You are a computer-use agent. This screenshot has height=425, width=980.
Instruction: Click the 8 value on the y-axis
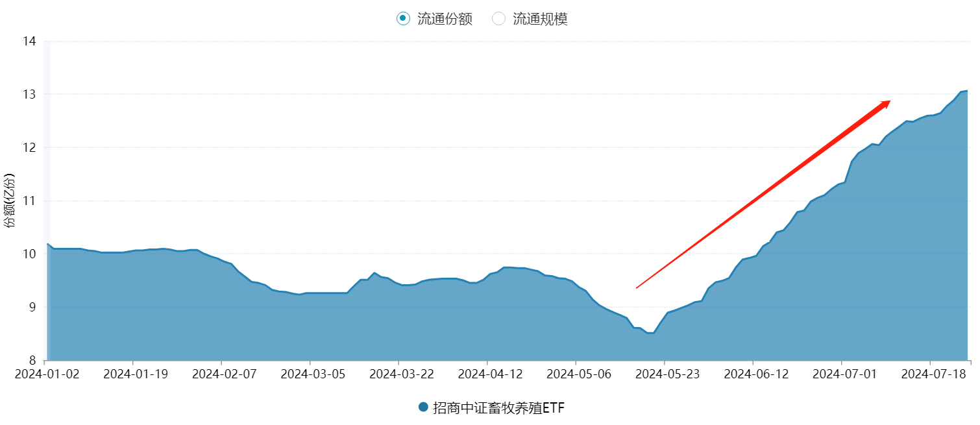pyautogui.click(x=32, y=360)
